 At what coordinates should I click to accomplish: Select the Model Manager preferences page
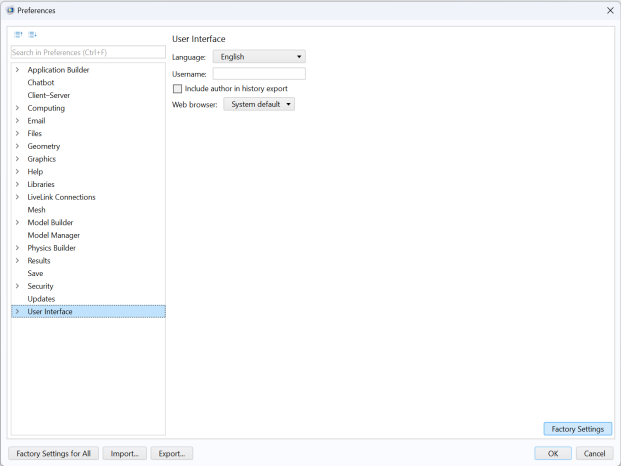(x=54, y=235)
